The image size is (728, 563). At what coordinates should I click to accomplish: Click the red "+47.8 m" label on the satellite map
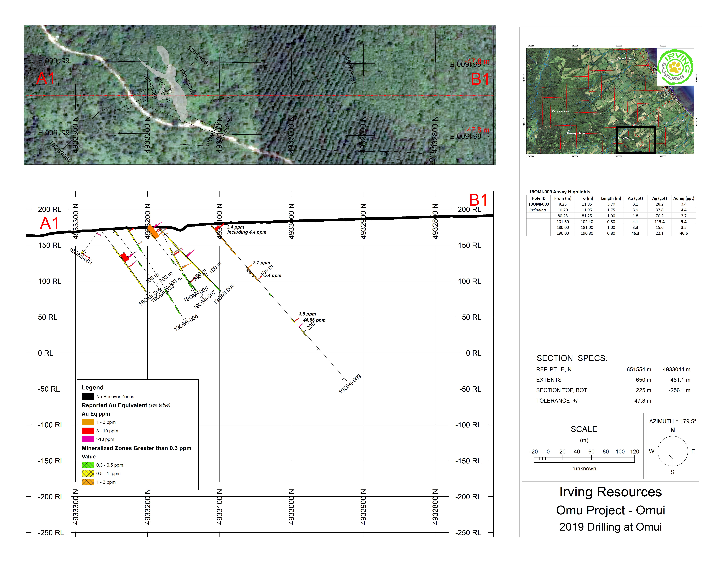click(476, 130)
